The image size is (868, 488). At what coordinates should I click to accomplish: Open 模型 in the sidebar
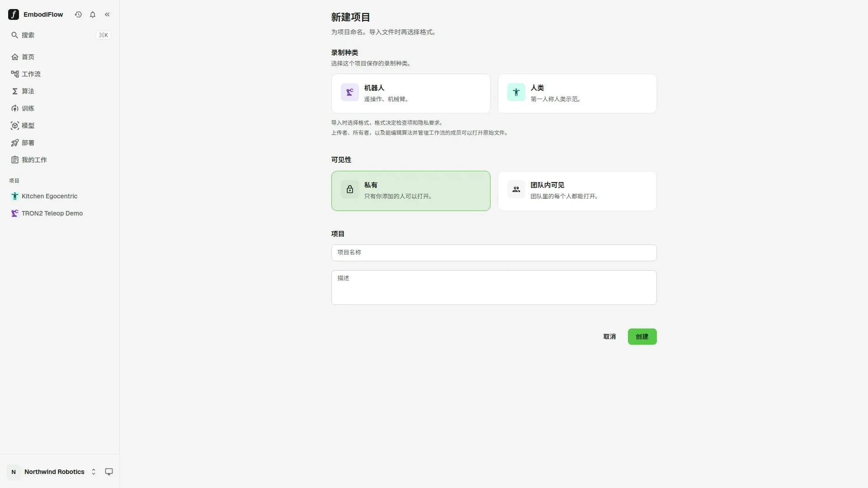(x=60, y=126)
